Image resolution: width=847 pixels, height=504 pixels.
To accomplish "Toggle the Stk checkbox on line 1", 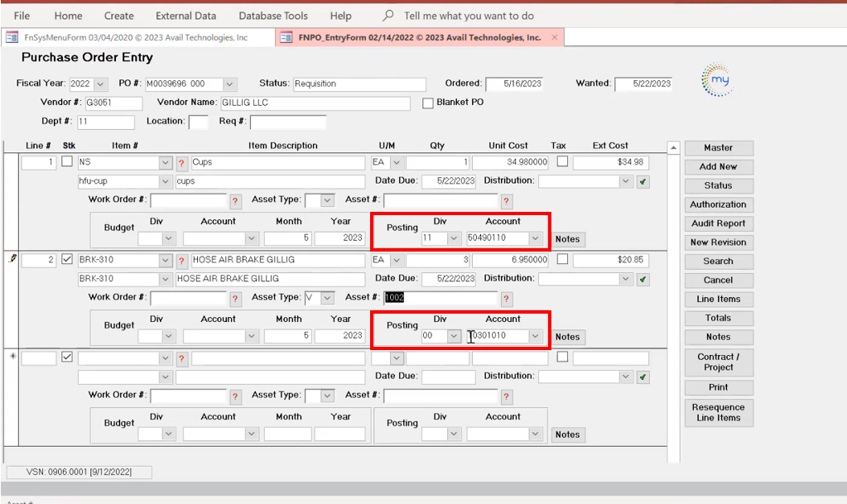I will coord(67,162).
